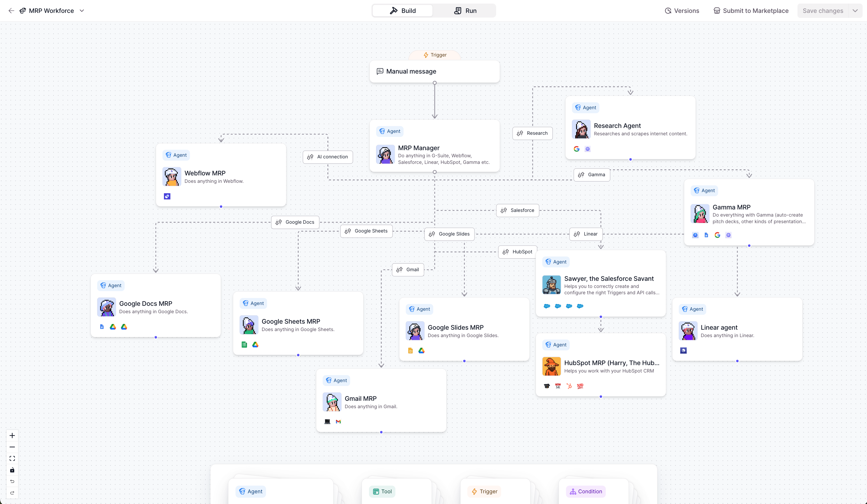Click the Save changes button
867x504 pixels.
click(x=823, y=11)
